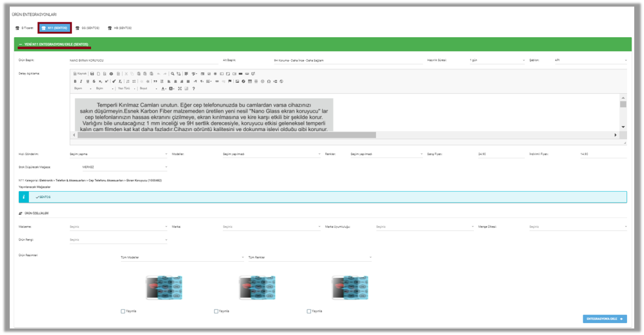Open the Hazırlık Süresi dropdown
The width and height of the screenshot is (644, 335).
[x=496, y=60]
